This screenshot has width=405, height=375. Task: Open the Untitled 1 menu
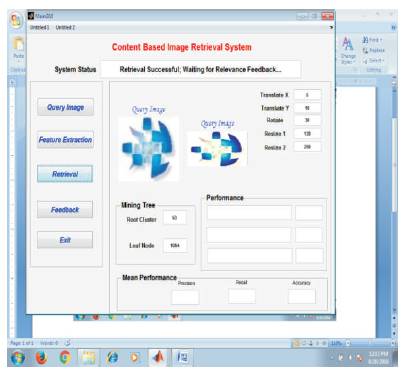tap(39, 27)
